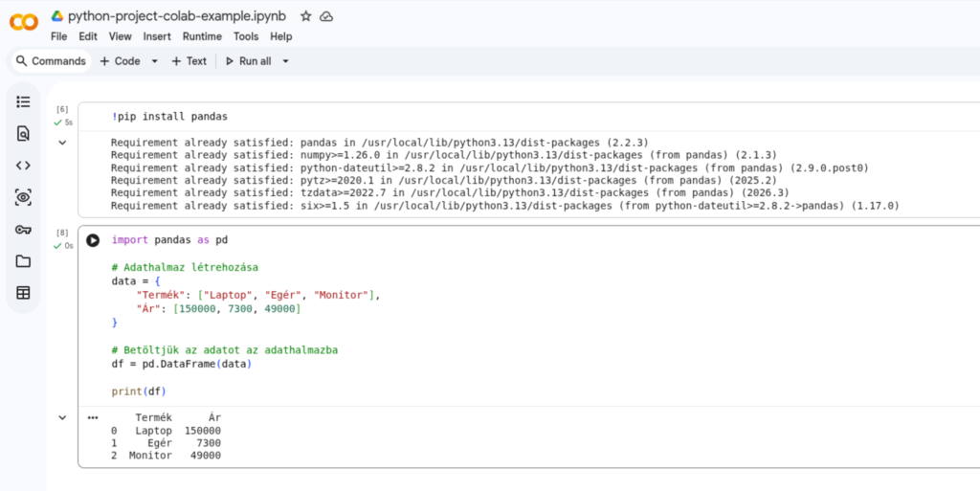Click output row '2 Monitor 49000'
The width and height of the screenshot is (980, 491).
[x=167, y=456]
